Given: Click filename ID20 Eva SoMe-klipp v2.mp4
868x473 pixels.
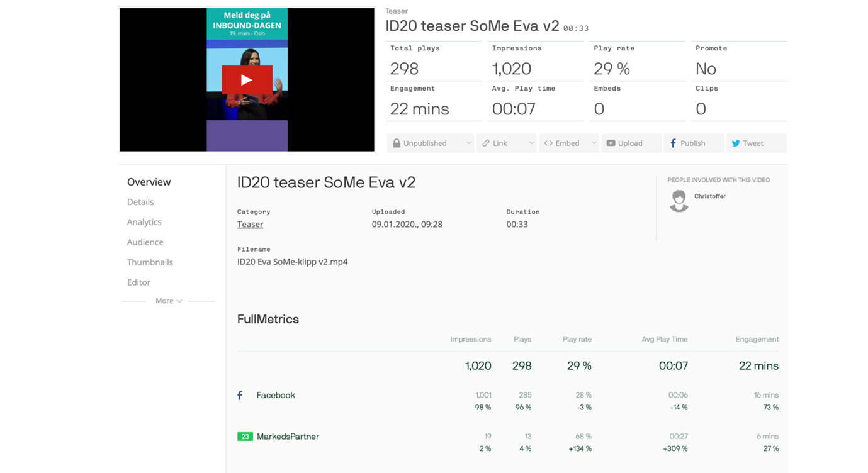Looking at the screenshot, I should pos(293,262).
